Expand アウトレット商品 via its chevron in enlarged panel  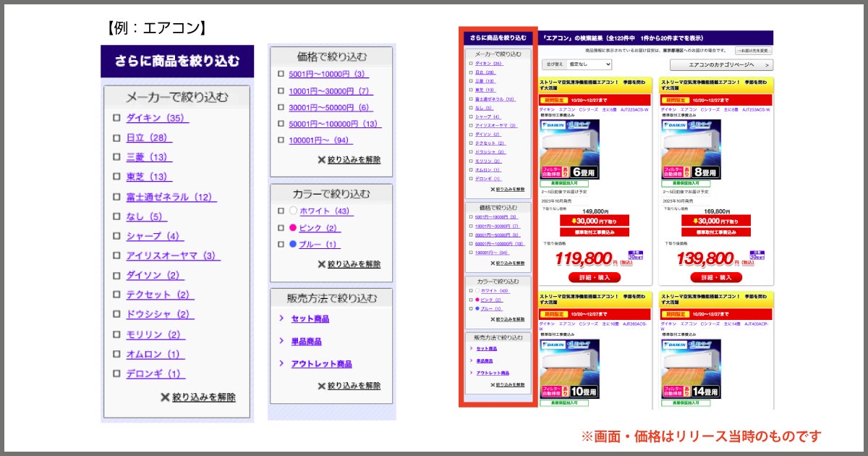coord(281,363)
